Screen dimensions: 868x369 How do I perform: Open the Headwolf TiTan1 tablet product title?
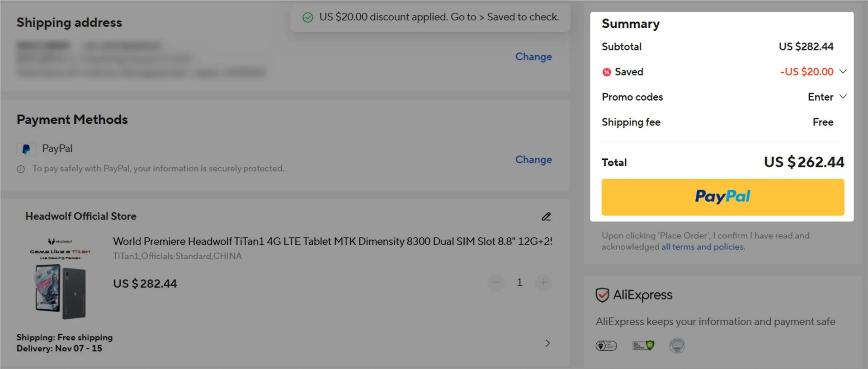pyautogui.click(x=332, y=242)
